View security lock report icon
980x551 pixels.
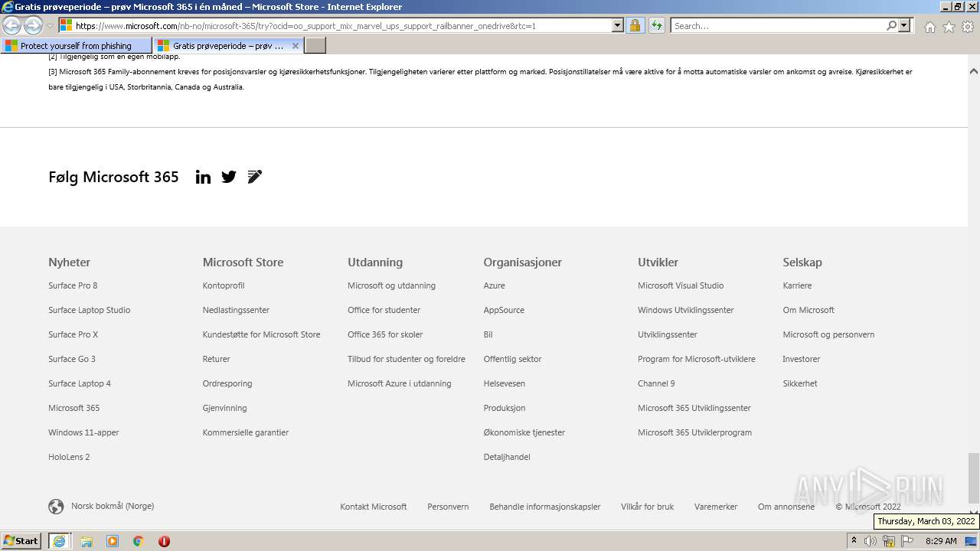(x=635, y=26)
